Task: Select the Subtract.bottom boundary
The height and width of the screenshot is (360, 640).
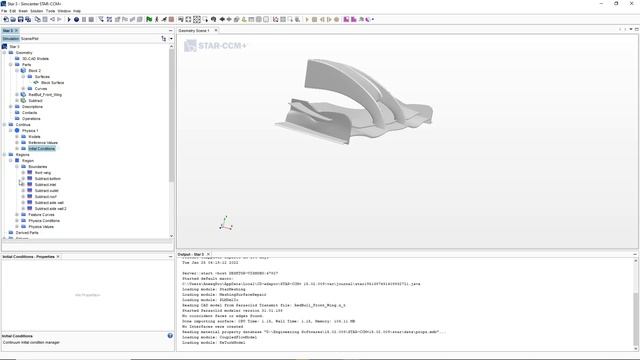Action: 47,178
